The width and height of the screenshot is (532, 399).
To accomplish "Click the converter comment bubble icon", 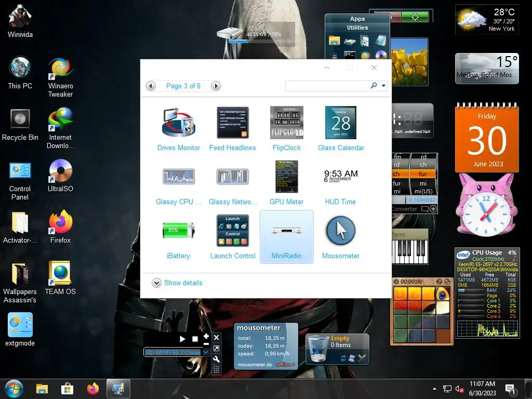I will (424, 209).
